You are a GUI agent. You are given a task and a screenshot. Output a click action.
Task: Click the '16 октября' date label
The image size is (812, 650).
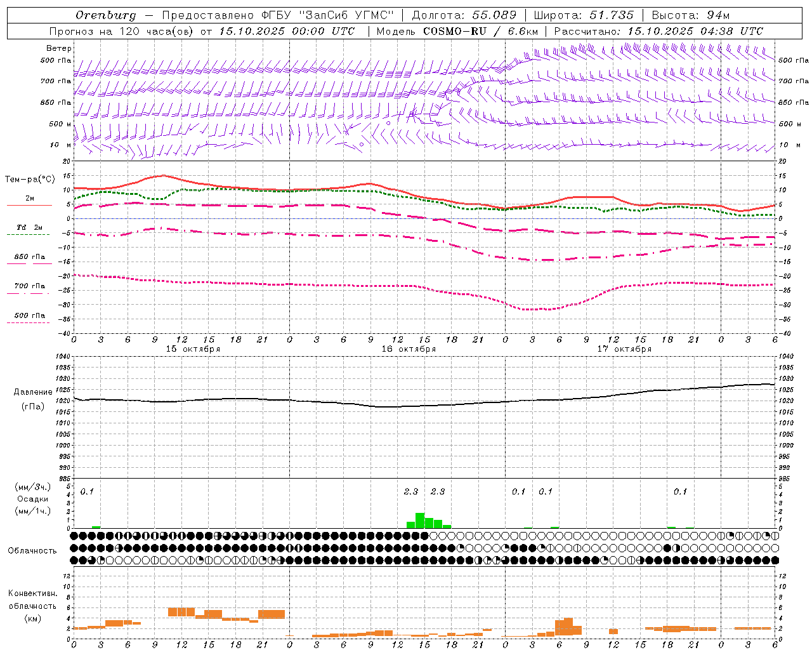[x=409, y=349]
